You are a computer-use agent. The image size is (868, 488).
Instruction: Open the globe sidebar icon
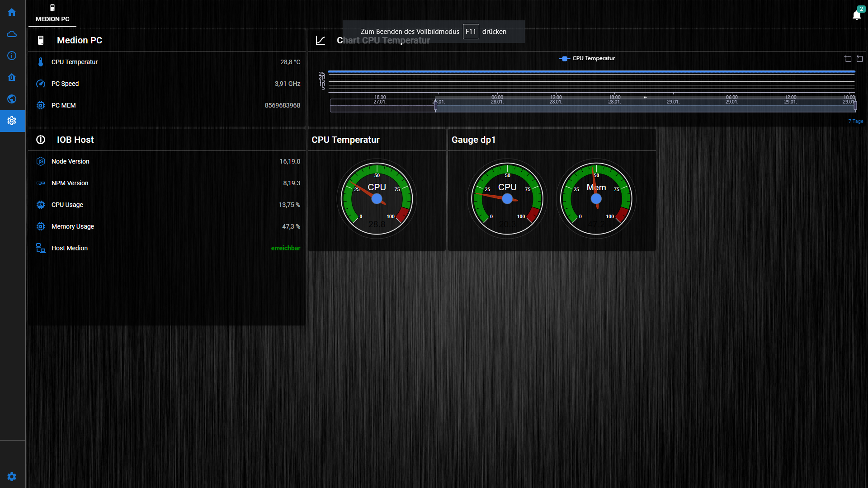[12, 99]
